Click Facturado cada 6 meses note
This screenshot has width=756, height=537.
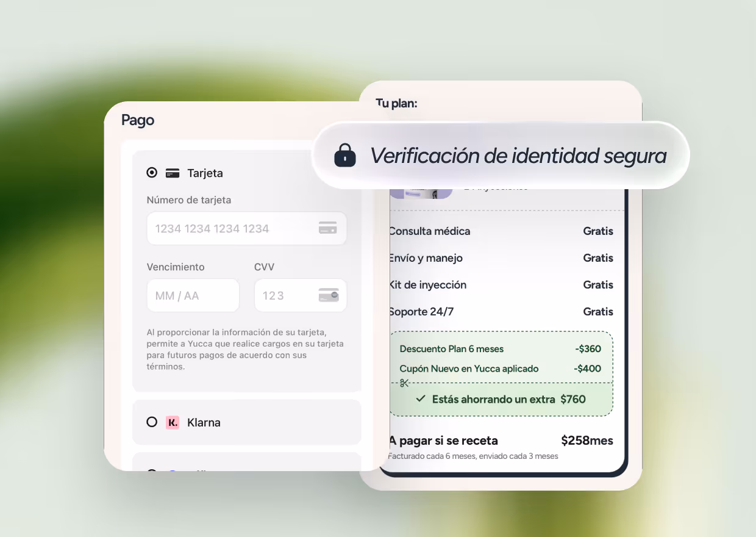click(x=473, y=456)
